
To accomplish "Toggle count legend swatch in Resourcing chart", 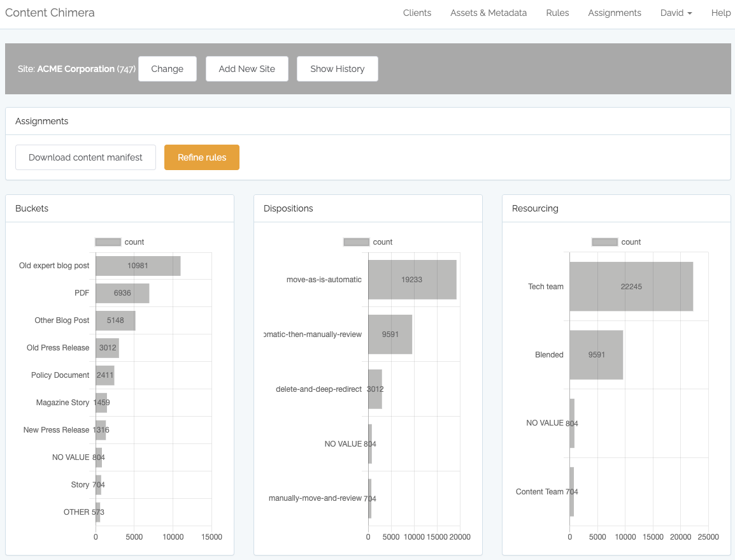I will [x=604, y=242].
